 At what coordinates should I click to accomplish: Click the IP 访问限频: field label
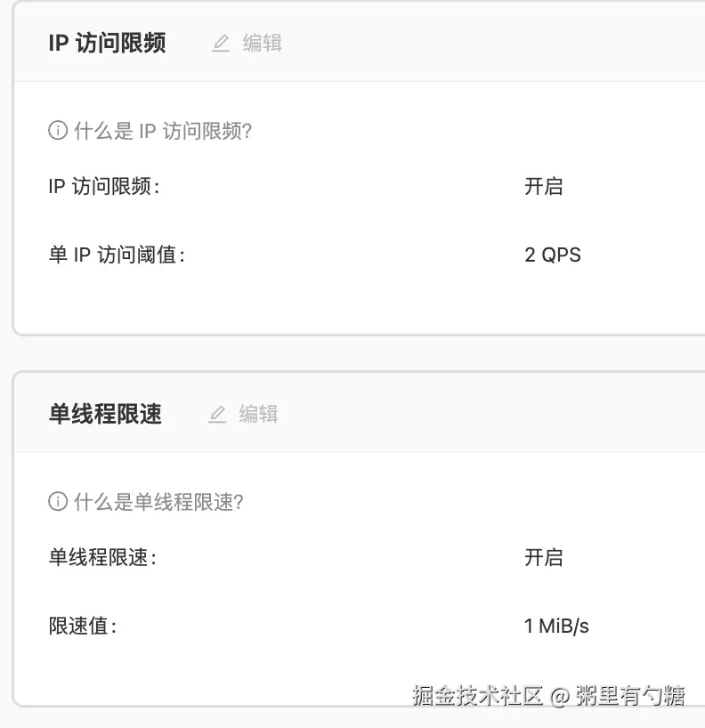(x=104, y=186)
